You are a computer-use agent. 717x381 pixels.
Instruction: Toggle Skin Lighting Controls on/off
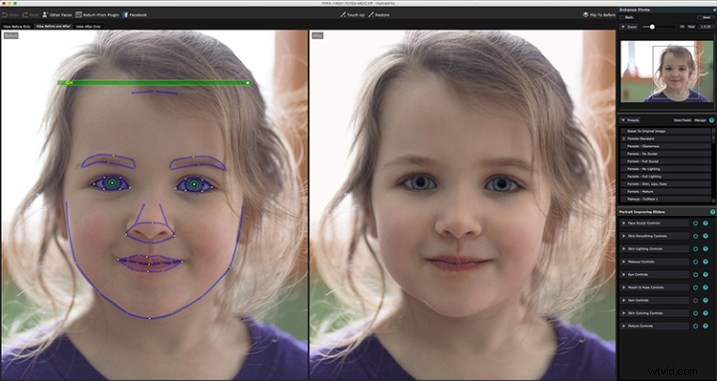(x=696, y=249)
